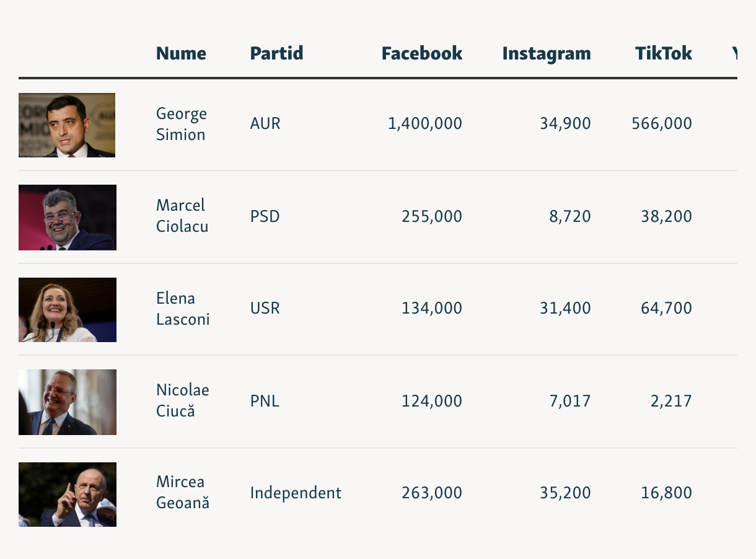
Task: Click the photo in the USR row
Action: pos(68,310)
